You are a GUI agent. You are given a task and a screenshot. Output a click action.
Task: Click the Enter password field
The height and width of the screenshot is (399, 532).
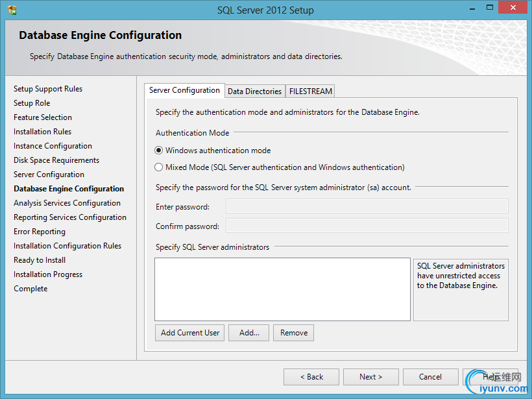tap(367, 206)
